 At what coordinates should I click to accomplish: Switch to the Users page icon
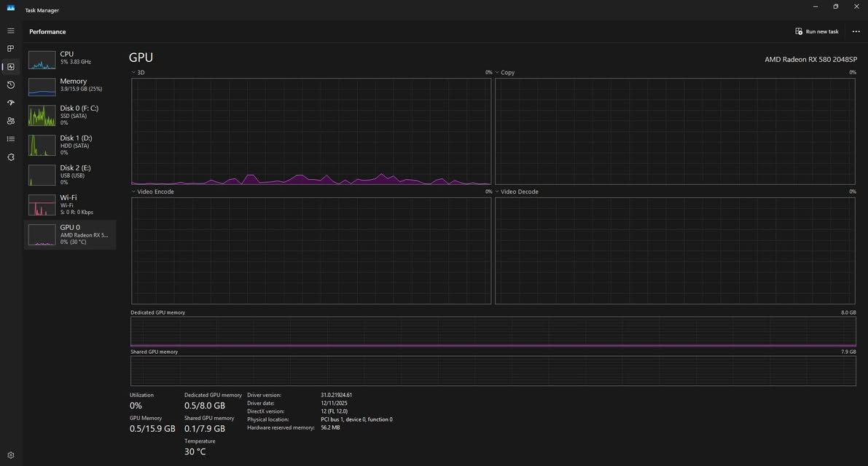pyautogui.click(x=11, y=121)
